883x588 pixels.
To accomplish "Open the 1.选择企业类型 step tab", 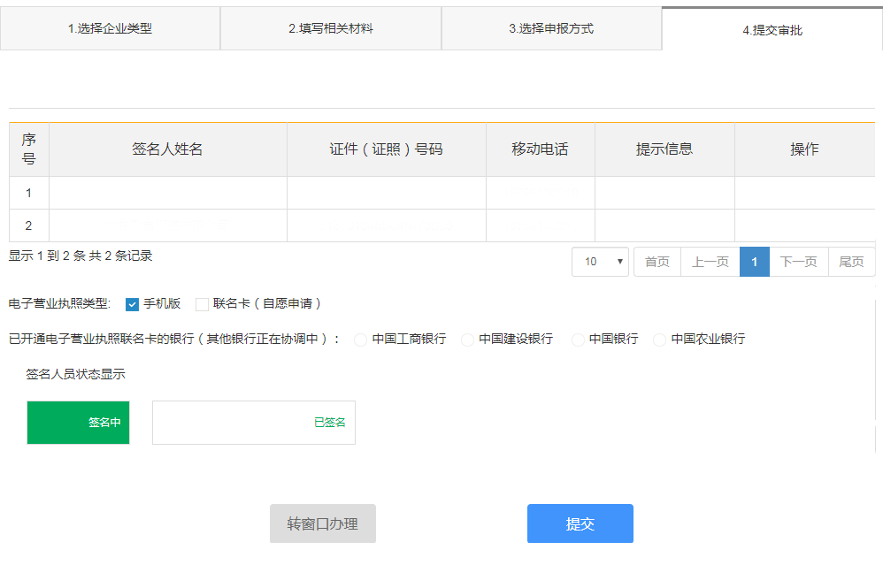I will [111, 28].
